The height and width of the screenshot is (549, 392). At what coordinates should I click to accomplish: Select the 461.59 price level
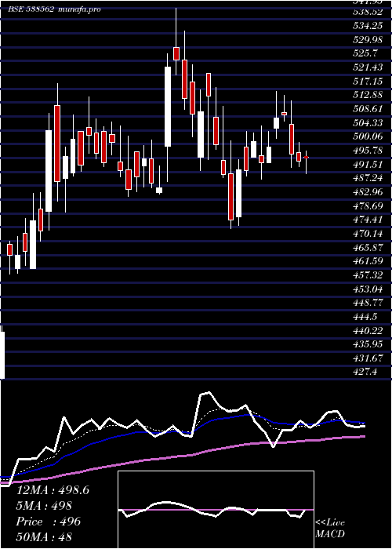(x=368, y=261)
